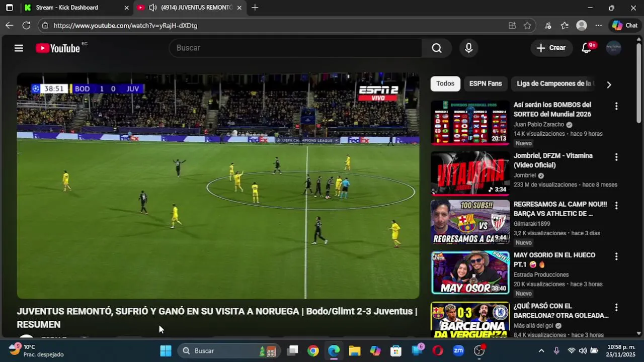Click the JUVENTUS REMONTÓ video title
This screenshot has width=644, height=362.
(x=217, y=318)
